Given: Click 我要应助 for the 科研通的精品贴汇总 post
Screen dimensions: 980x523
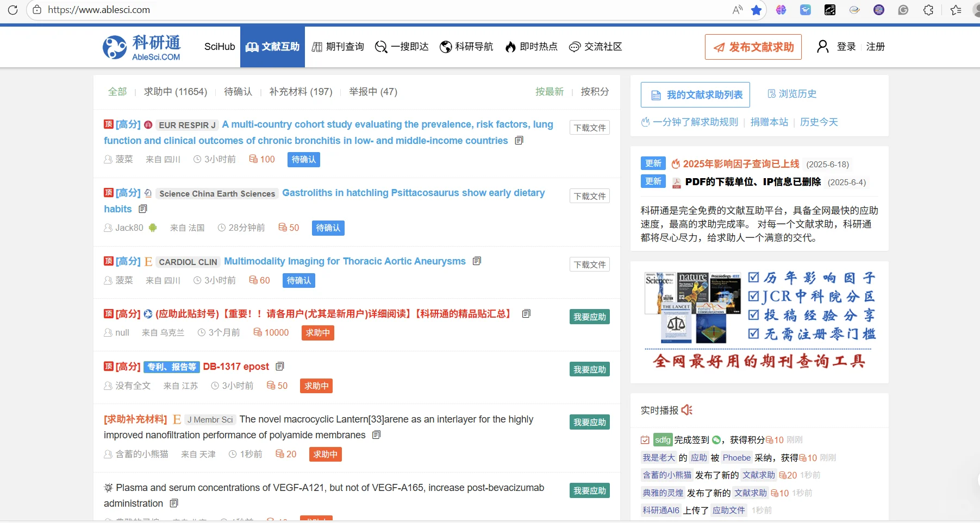Looking at the screenshot, I should pos(590,317).
